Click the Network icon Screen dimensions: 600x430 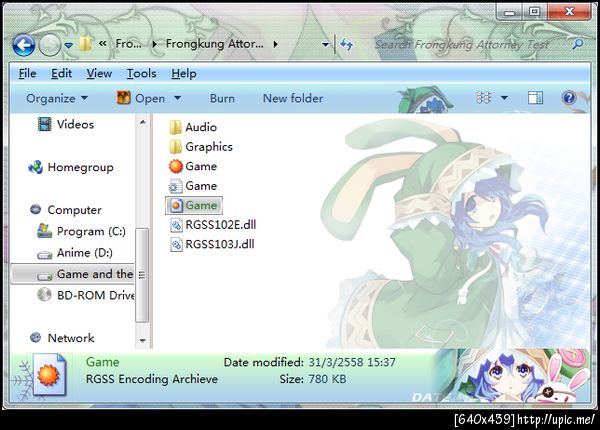click(36, 337)
